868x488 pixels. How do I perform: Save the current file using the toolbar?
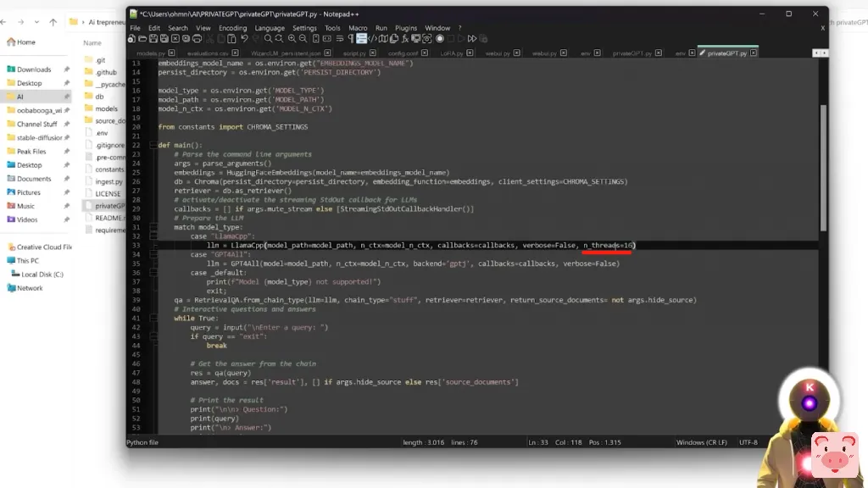[153, 39]
